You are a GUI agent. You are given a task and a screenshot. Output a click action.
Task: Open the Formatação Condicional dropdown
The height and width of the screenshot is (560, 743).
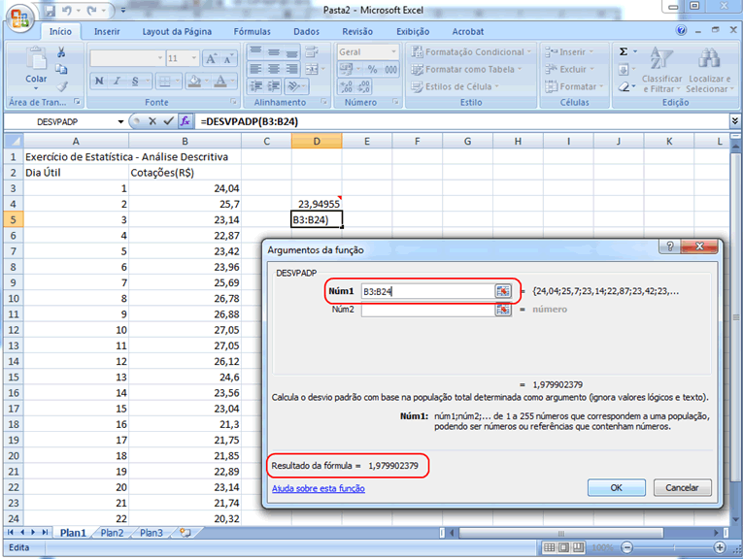471,52
